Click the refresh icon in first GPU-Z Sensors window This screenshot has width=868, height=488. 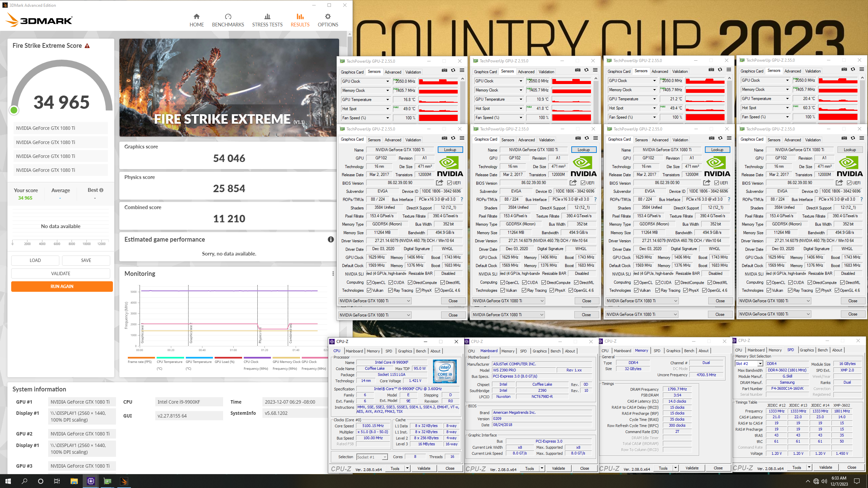pos(453,70)
